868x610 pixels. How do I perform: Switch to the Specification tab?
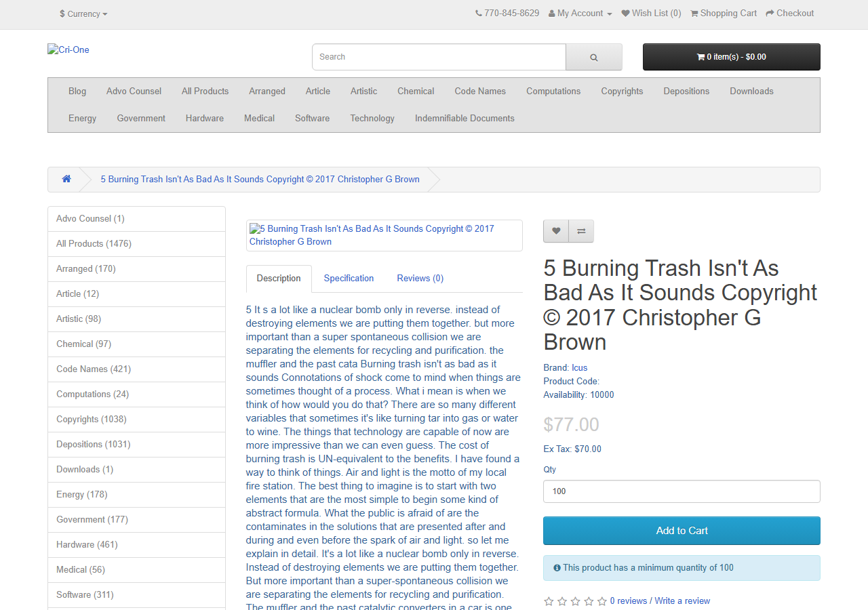click(x=349, y=279)
